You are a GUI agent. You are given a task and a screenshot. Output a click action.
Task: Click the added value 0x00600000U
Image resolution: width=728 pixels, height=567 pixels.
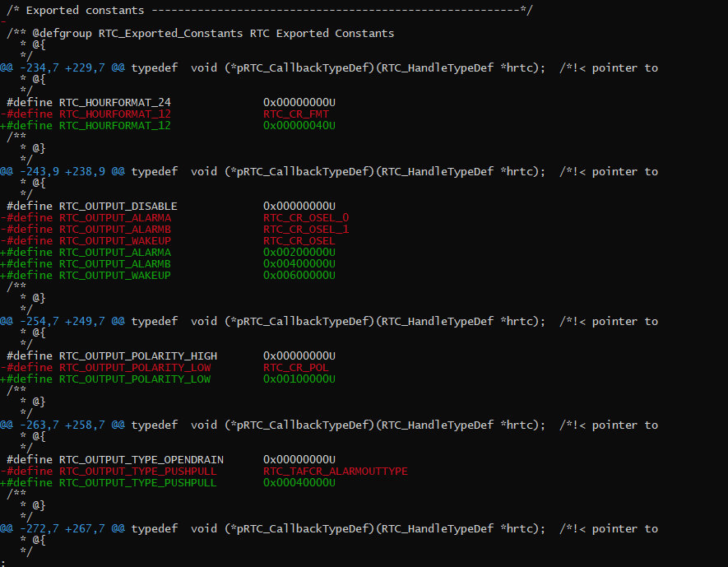(299, 275)
